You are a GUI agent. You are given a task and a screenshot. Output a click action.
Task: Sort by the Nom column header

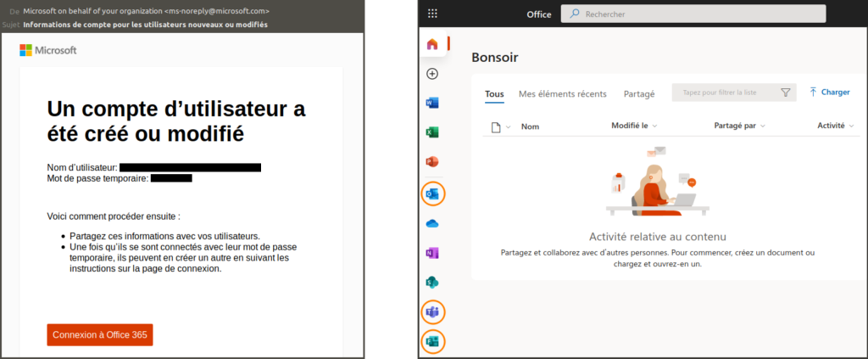(530, 126)
